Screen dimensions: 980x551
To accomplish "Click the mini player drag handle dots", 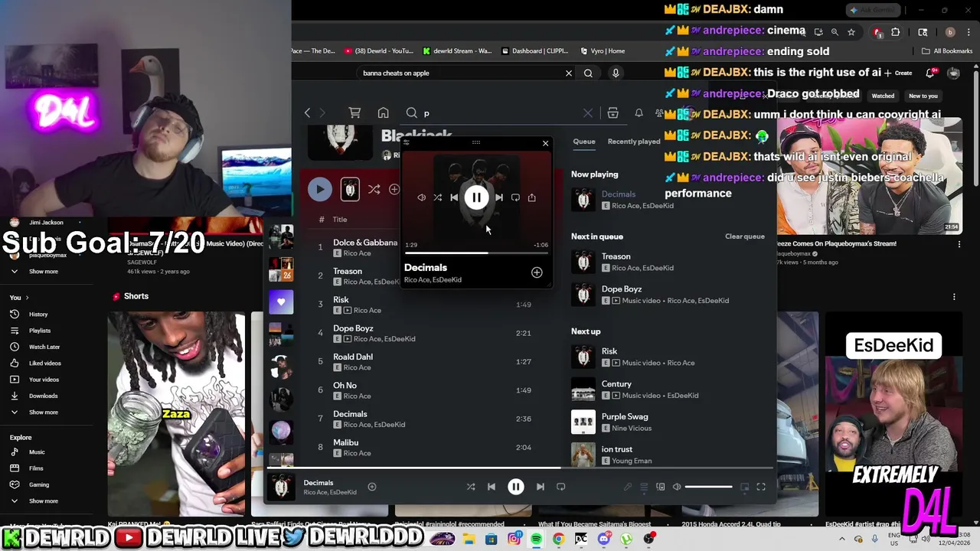I will tap(476, 142).
